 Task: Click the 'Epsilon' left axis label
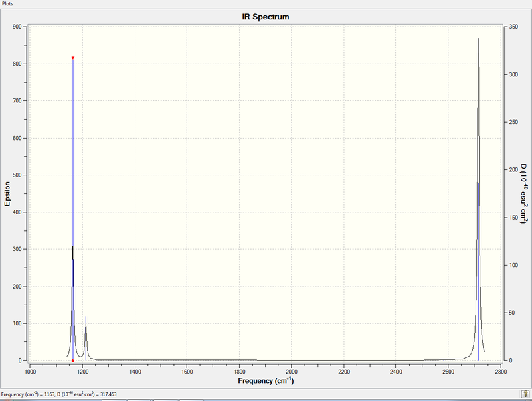point(7,193)
